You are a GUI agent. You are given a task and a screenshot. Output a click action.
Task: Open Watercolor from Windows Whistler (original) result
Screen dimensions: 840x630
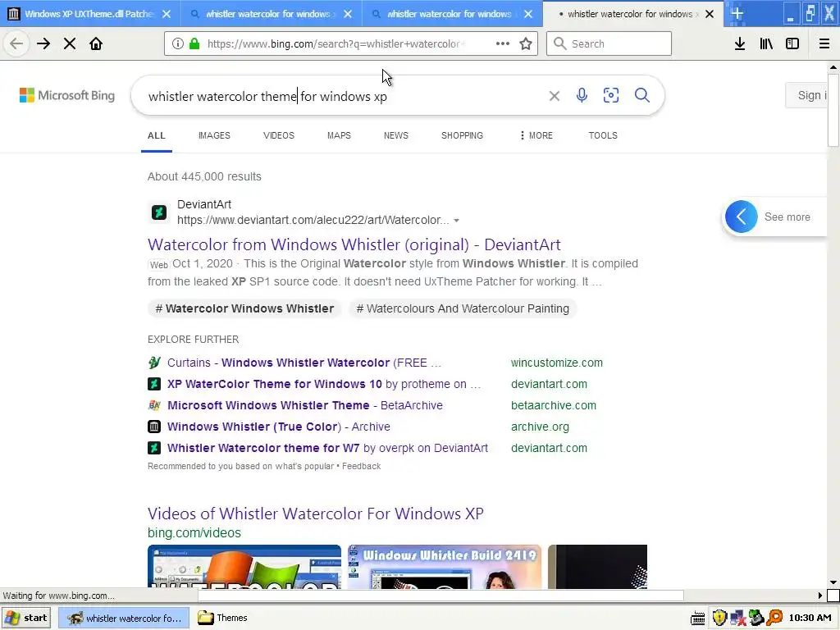[354, 244]
